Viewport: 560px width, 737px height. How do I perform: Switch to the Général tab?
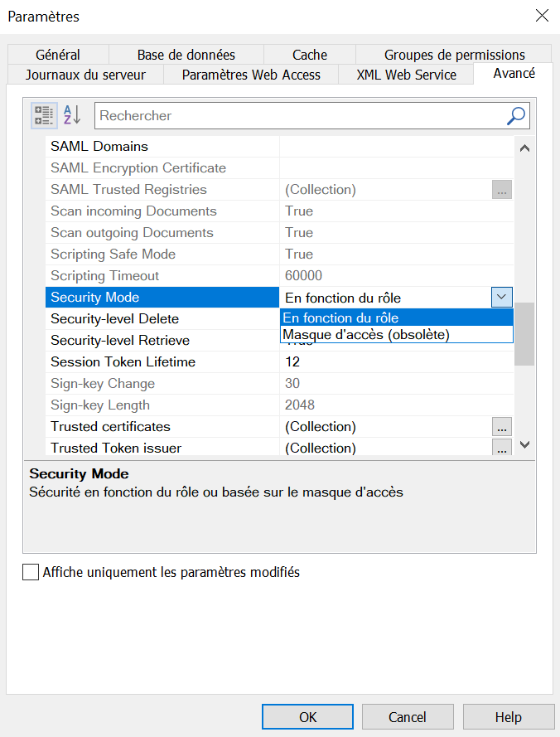pos(57,54)
